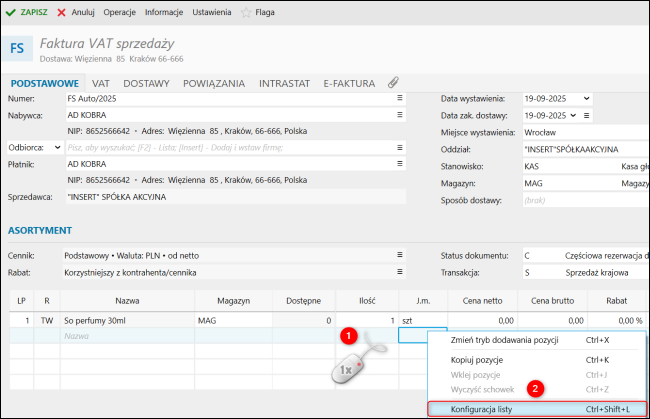Open the menu icon in Płatnik field
Image resolution: width=650 pixels, height=419 pixels.
point(400,164)
